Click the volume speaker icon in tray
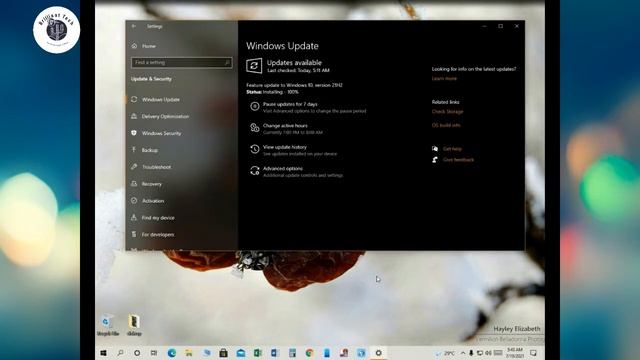 [488, 353]
